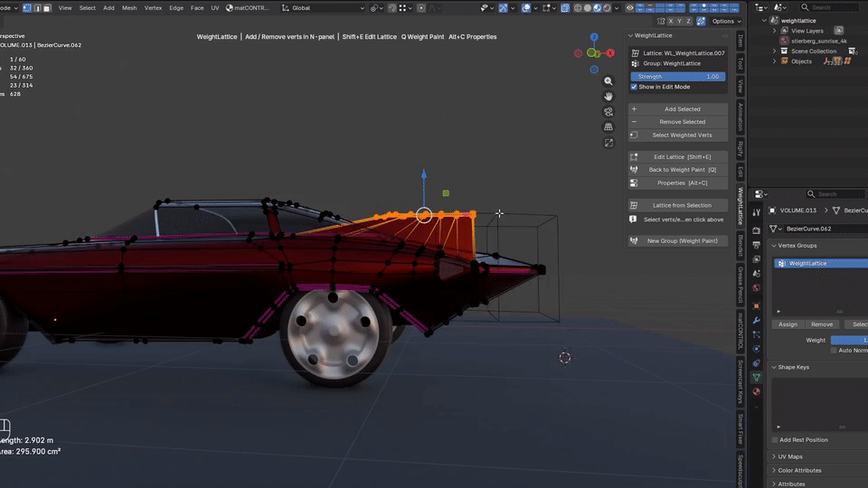Select edge selection mode icon
The width and height of the screenshot is (868, 488).
37,8
